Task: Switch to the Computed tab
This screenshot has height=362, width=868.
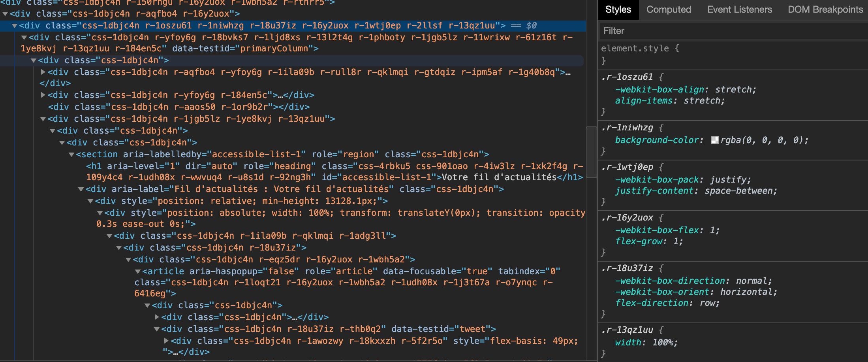Action: (x=669, y=9)
